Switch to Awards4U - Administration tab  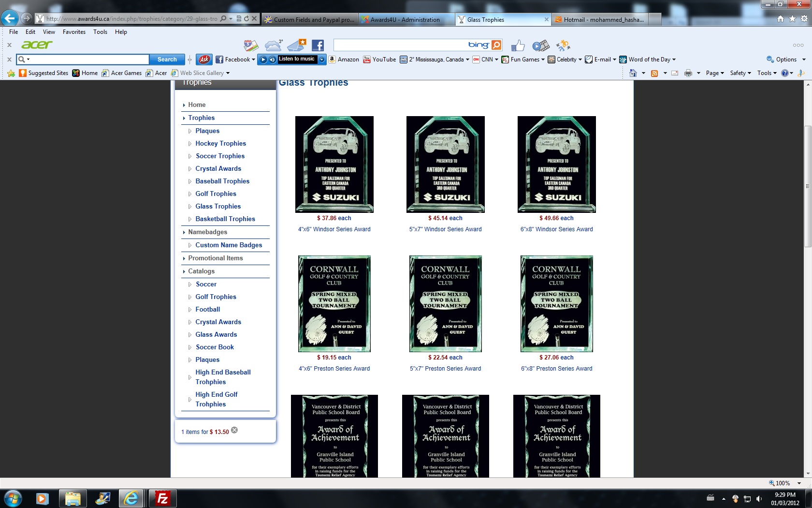point(406,19)
